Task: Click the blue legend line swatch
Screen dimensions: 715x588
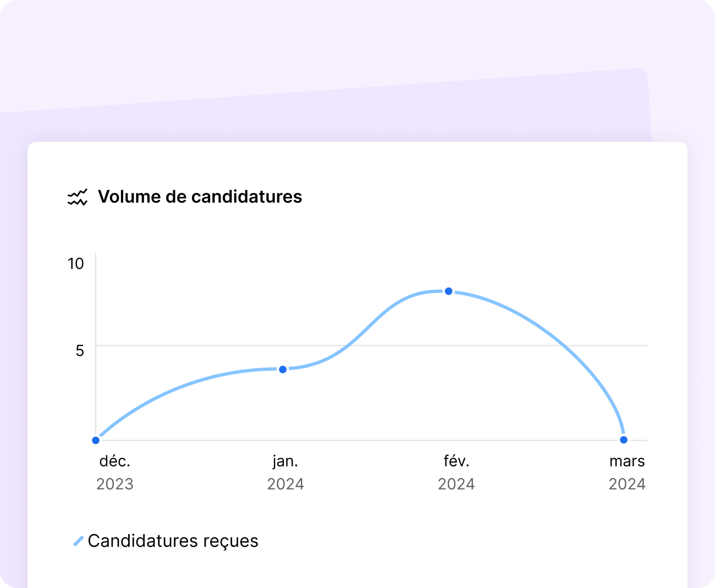Action: click(x=79, y=541)
